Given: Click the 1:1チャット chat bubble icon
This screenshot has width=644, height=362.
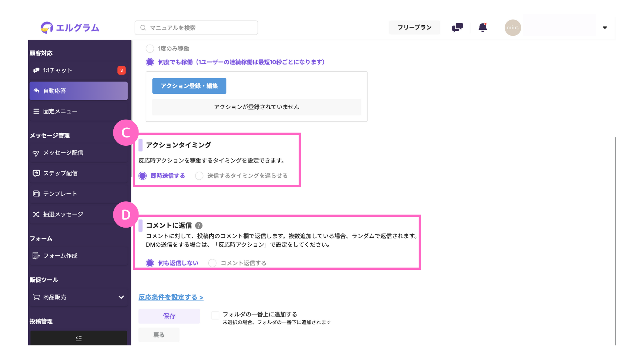Looking at the screenshot, I should (x=36, y=70).
